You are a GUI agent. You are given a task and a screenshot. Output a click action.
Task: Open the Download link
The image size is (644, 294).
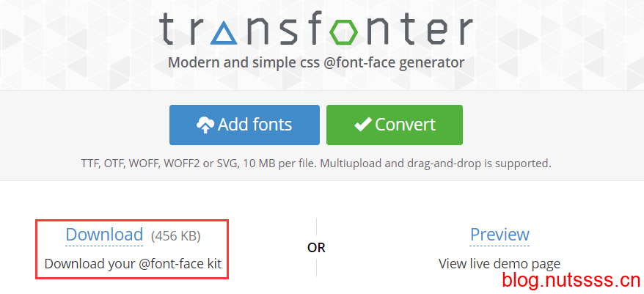pyautogui.click(x=104, y=235)
